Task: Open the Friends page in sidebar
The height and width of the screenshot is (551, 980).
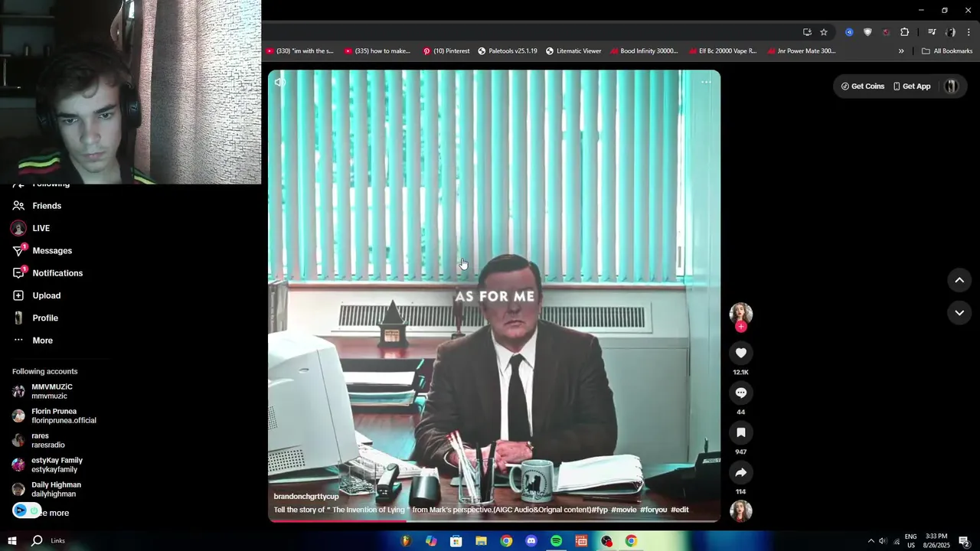Action: tap(47, 206)
